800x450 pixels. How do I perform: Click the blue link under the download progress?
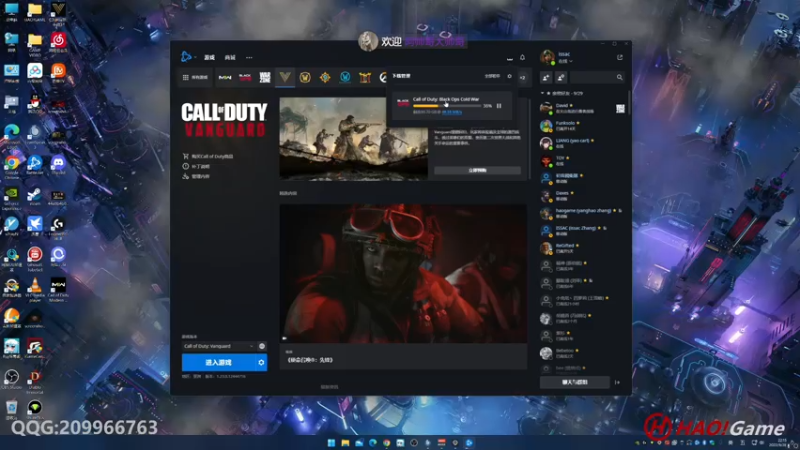click(452, 112)
